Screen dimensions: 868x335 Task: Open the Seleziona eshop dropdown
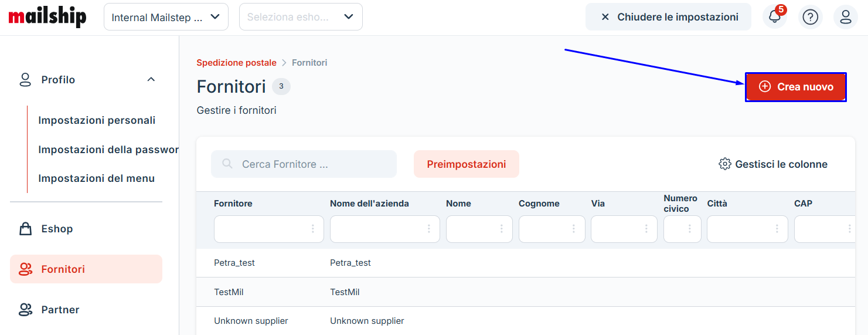(301, 17)
